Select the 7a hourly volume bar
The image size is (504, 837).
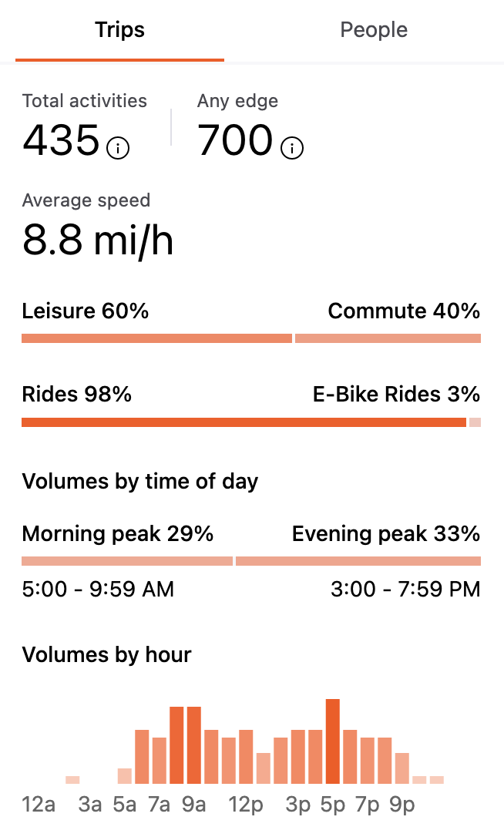(159, 761)
